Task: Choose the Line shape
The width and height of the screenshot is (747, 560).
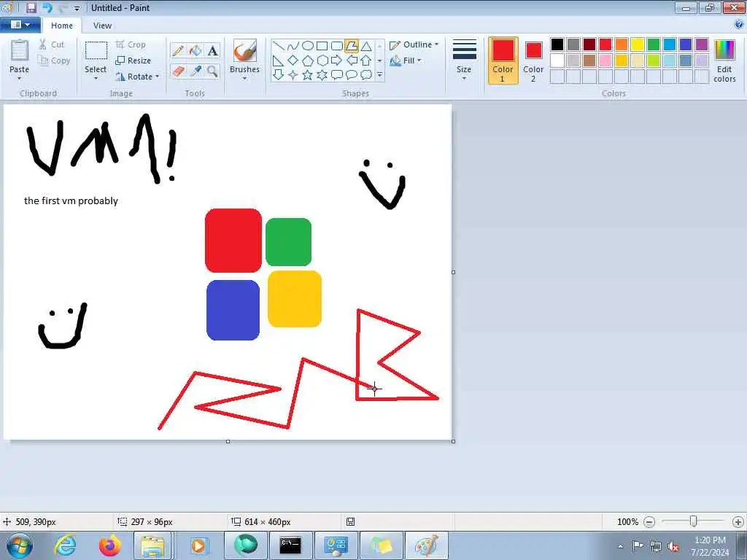Action: pos(278,46)
